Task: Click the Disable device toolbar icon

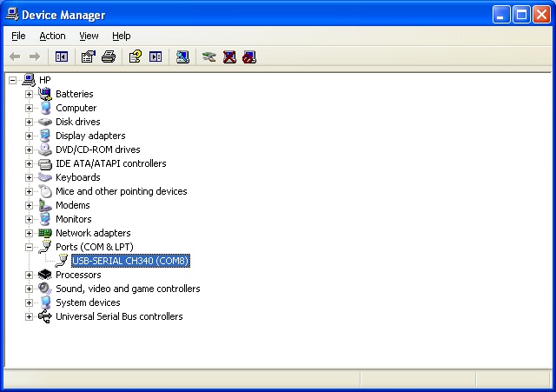Action: click(249, 57)
